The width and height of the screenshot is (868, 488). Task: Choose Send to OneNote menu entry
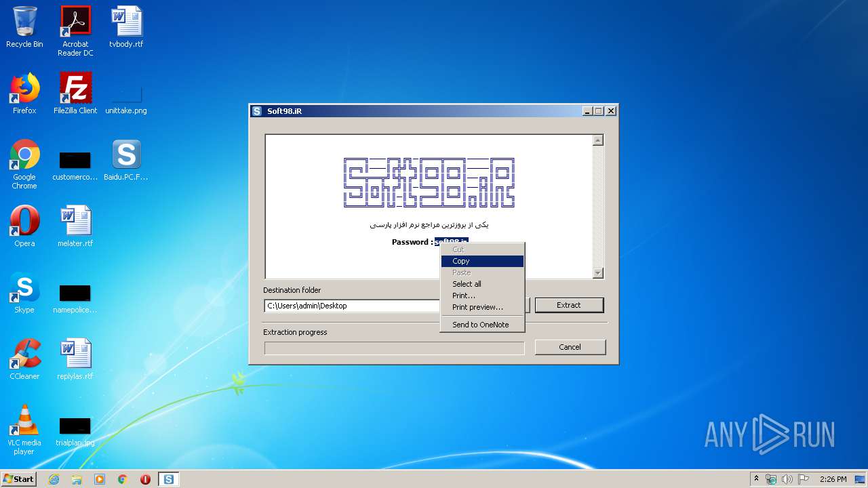(482, 325)
